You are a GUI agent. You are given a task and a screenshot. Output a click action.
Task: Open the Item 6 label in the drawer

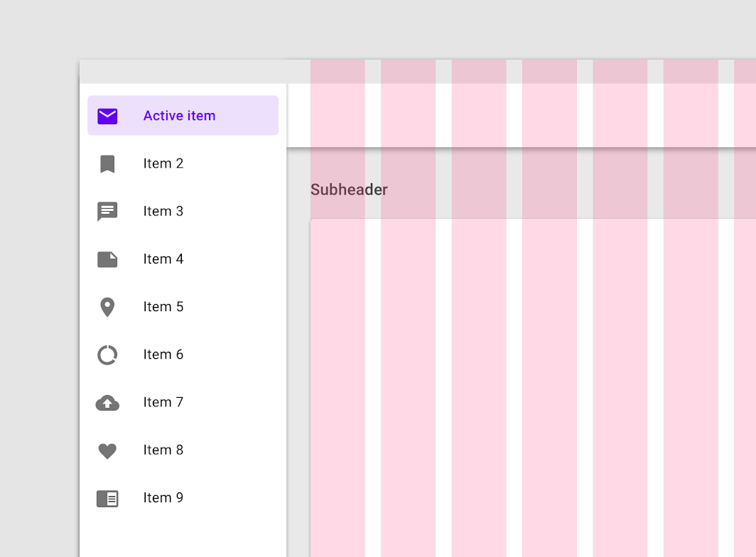click(163, 355)
